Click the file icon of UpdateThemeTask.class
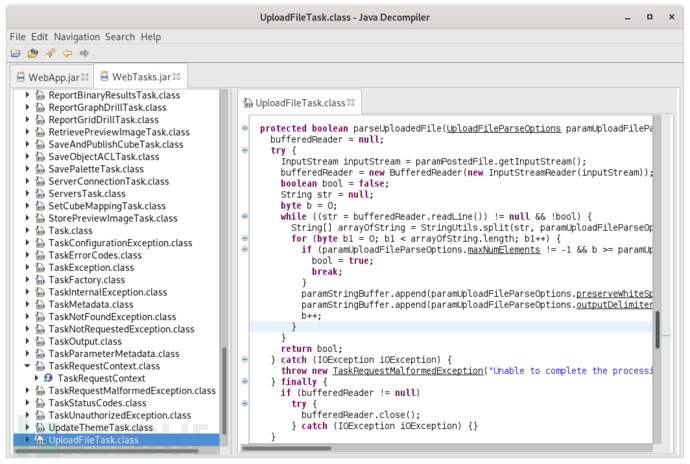The width and height of the screenshot is (690, 464). (40, 427)
